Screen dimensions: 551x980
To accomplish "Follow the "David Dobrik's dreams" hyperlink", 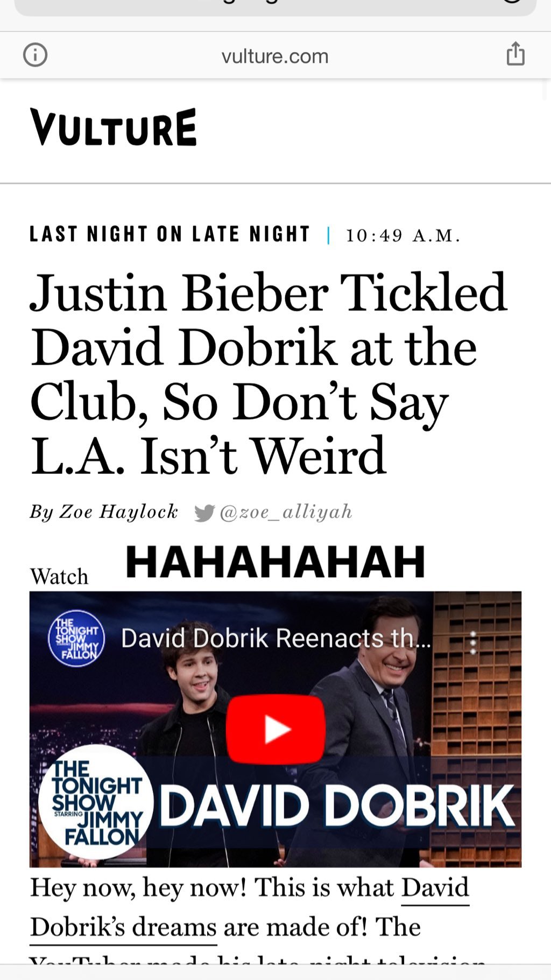I will pyautogui.click(x=250, y=907).
